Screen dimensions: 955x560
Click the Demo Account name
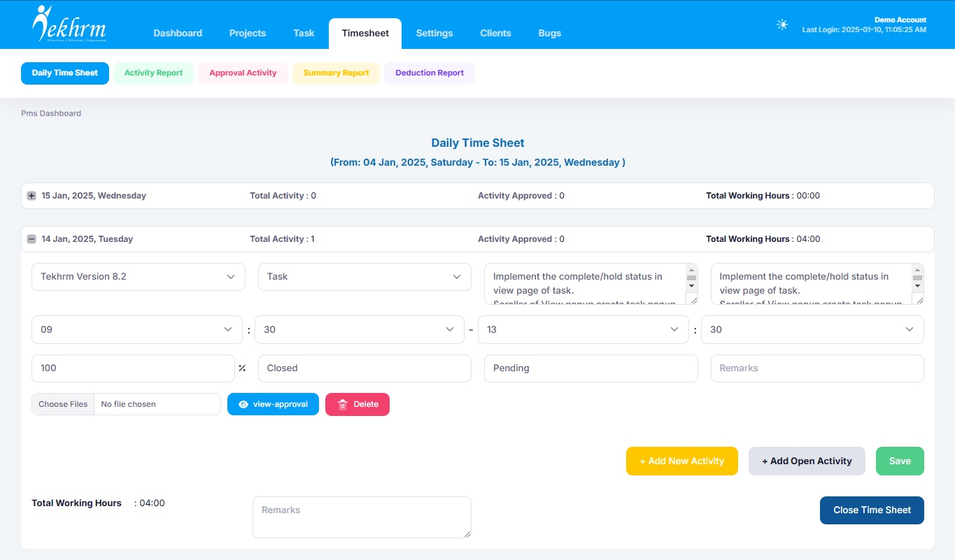(x=900, y=20)
